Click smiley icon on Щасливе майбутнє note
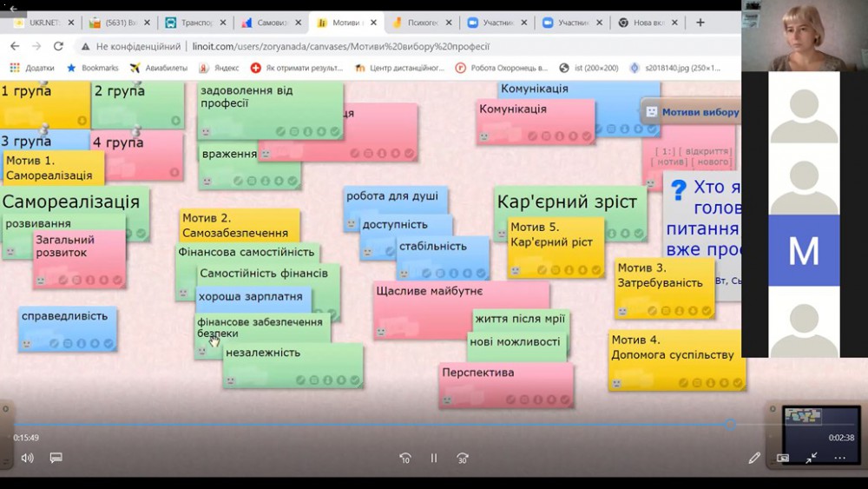The height and width of the screenshot is (489, 868). [381, 332]
